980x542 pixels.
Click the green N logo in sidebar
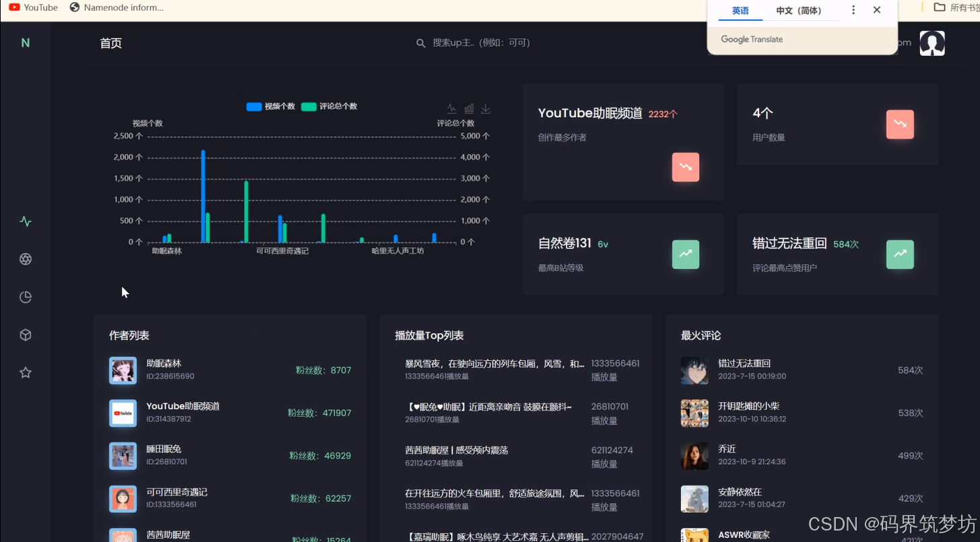(26, 43)
